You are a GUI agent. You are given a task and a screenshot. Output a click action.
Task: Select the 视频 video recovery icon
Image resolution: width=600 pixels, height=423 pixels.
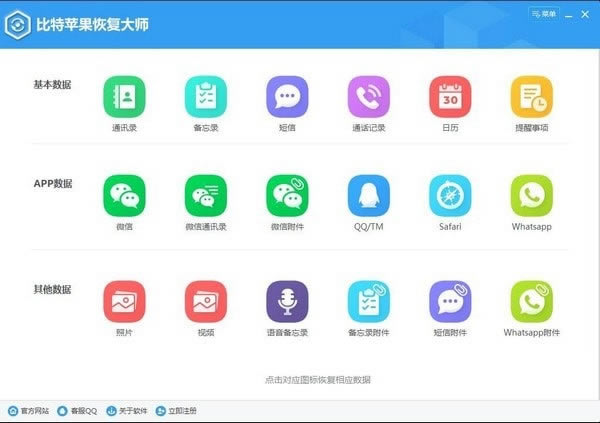click(206, 302)
